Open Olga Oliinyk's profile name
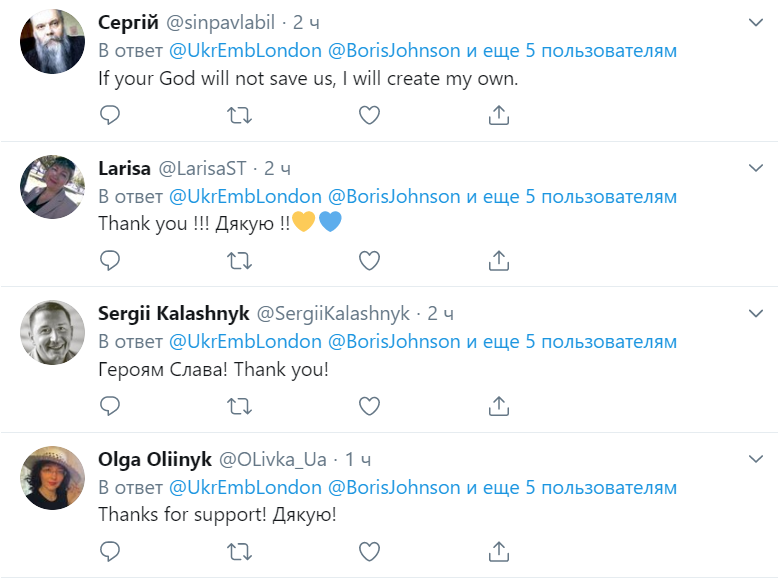778x578 pixels. coord(155,460)
